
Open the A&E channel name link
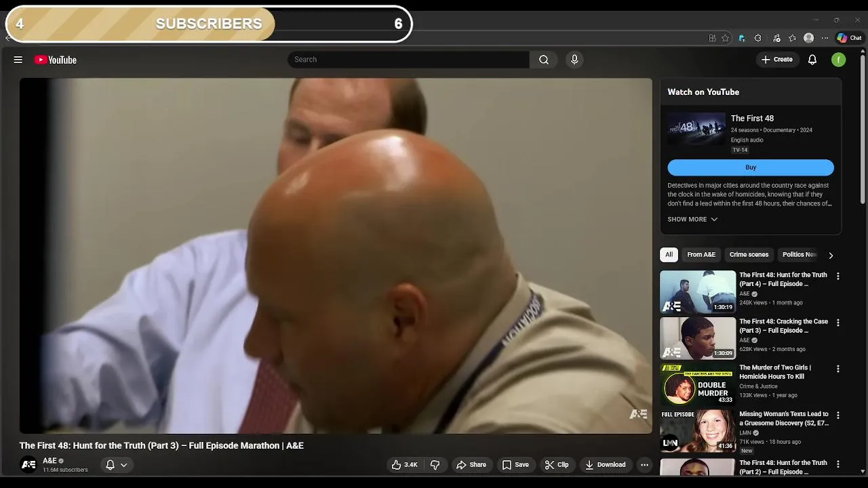point(50,461)
